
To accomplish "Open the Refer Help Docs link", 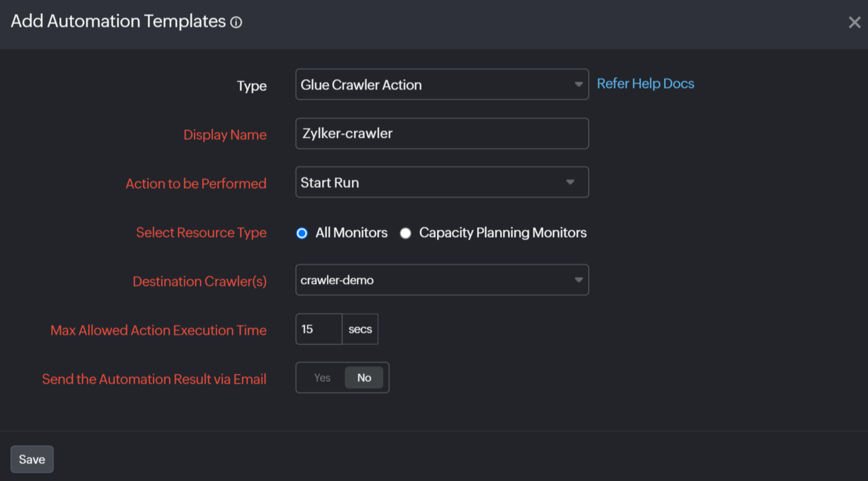I will coord(645,84).
